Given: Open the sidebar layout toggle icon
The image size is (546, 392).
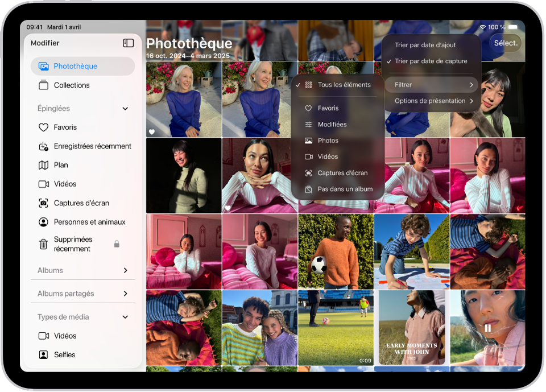Looking at the screenshot, I should tap(129, 43).
